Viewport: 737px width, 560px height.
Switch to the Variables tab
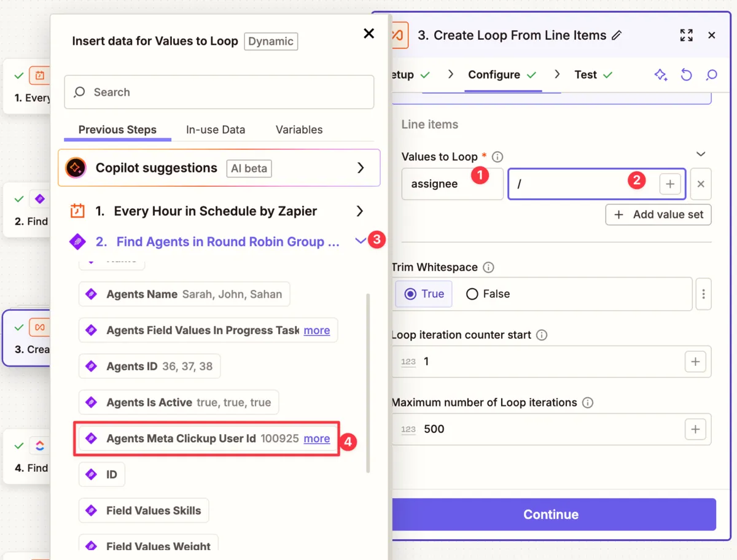coord(299,130)
